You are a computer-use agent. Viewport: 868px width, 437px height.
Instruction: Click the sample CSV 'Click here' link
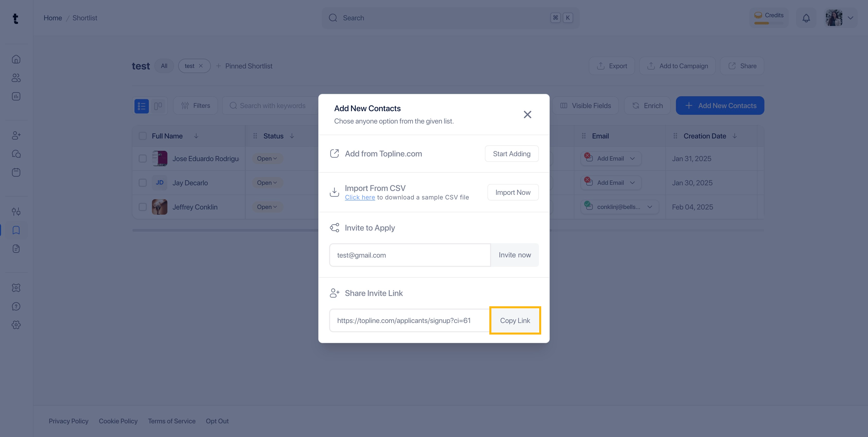(359, 198)
